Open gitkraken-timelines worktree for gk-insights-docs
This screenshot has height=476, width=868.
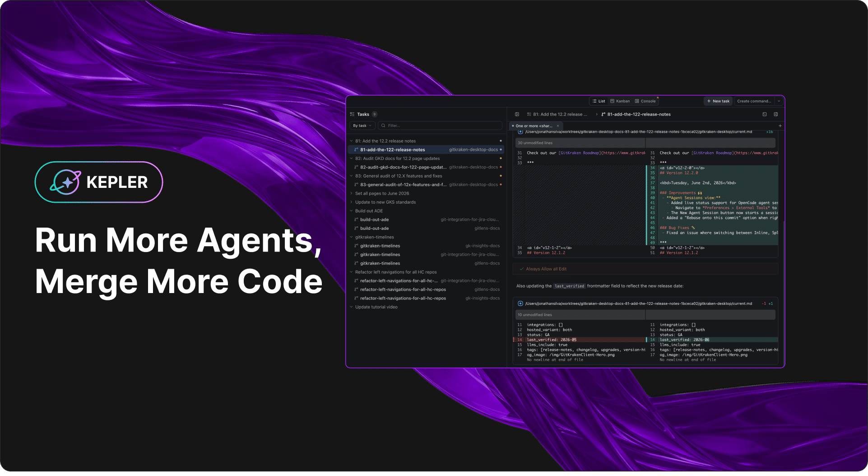[426, 246]
